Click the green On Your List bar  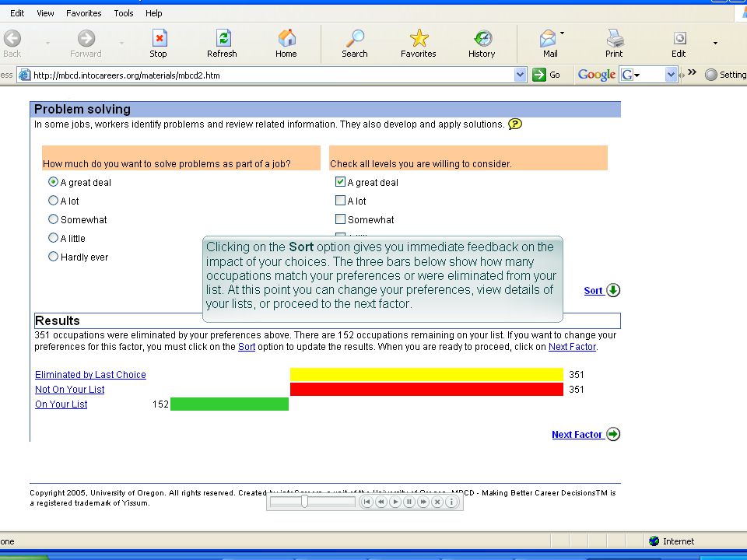(x=229, y=404)
